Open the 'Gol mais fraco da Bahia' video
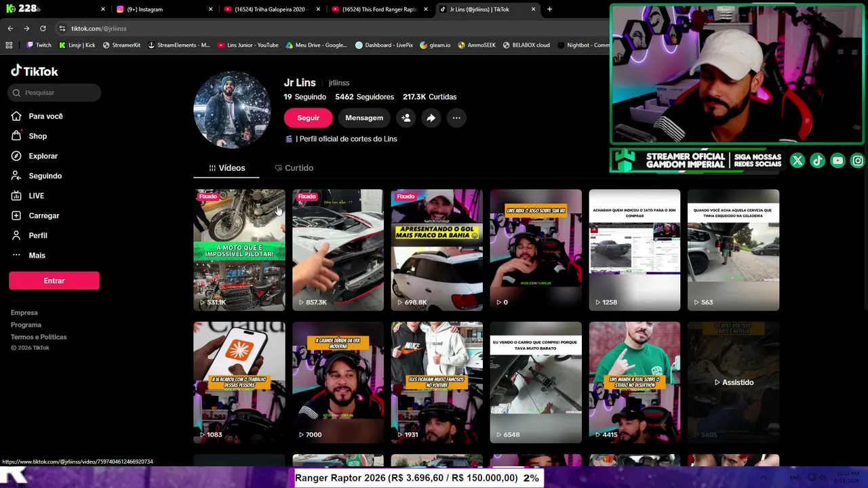868x488 pixels. point(437,250)
